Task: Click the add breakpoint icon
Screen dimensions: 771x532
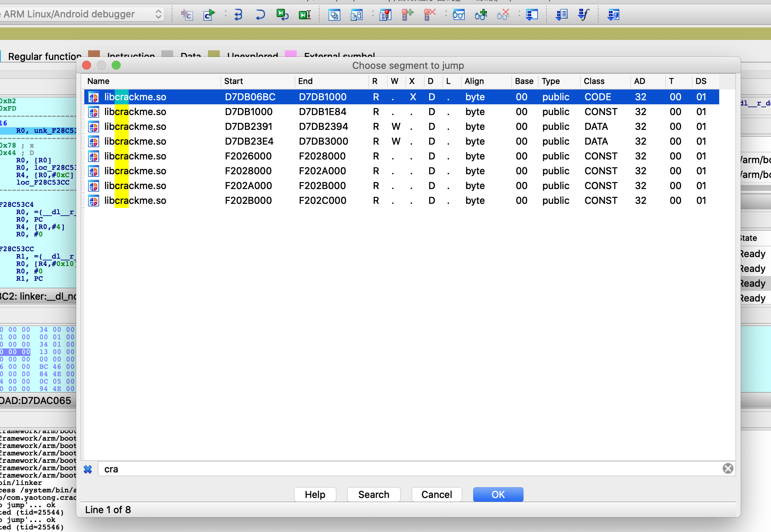Action: pos(407,15)
